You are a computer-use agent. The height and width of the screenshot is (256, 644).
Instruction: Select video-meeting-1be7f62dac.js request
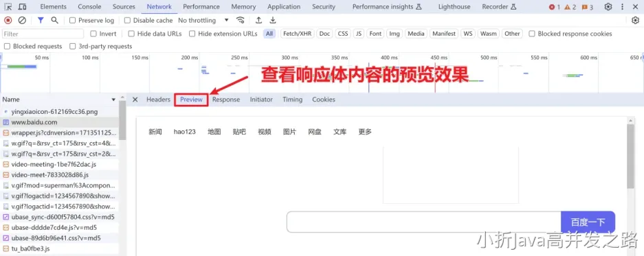60,164
